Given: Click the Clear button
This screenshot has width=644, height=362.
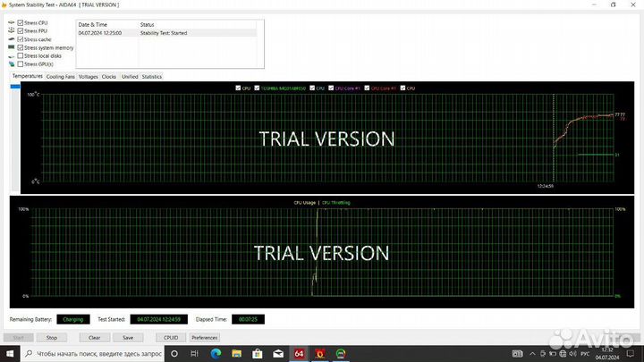Looking at the screenshot, I should 95,337.
